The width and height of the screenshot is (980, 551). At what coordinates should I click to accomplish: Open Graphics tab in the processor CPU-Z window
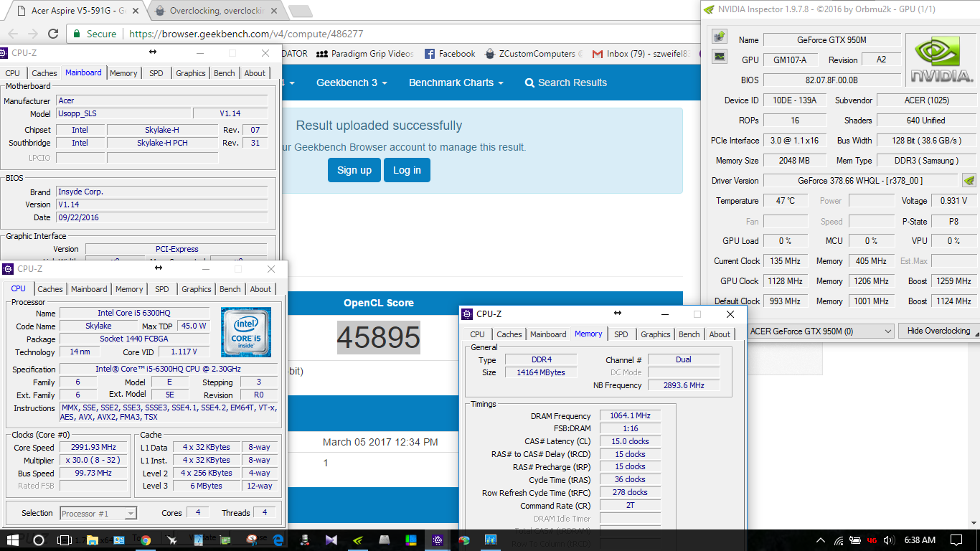point(197,289)
